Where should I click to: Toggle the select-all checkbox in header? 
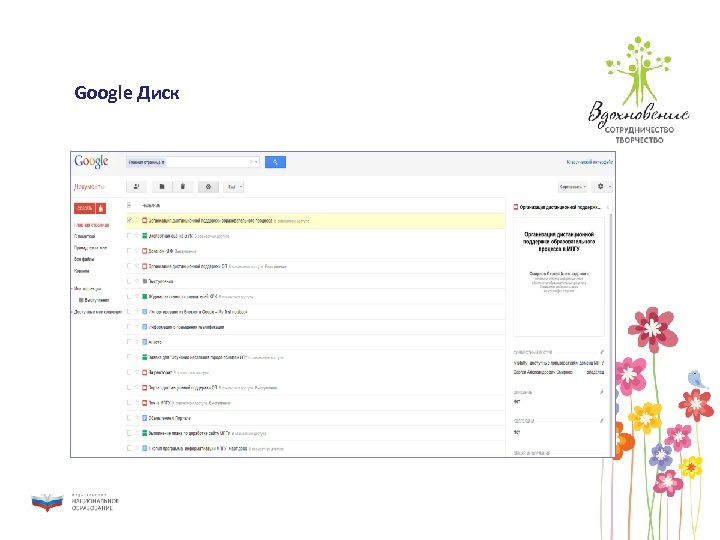pyautogui.click(x=129, y=205)
